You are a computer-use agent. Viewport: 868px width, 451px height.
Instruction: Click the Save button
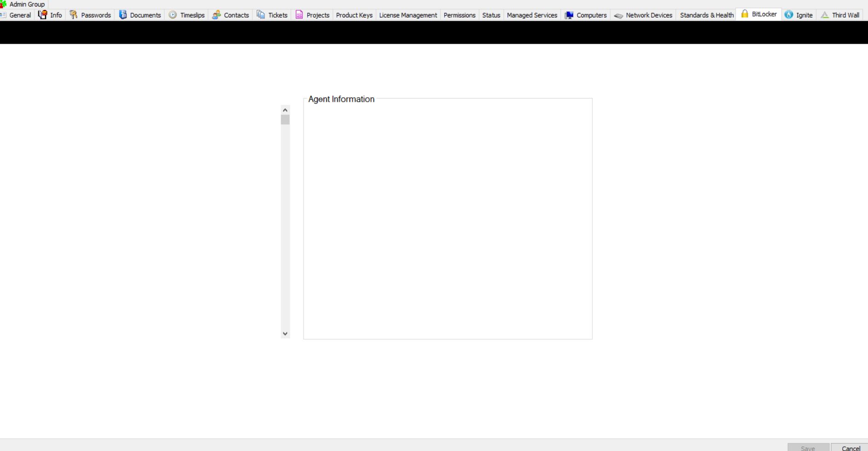tap(808, 447)
